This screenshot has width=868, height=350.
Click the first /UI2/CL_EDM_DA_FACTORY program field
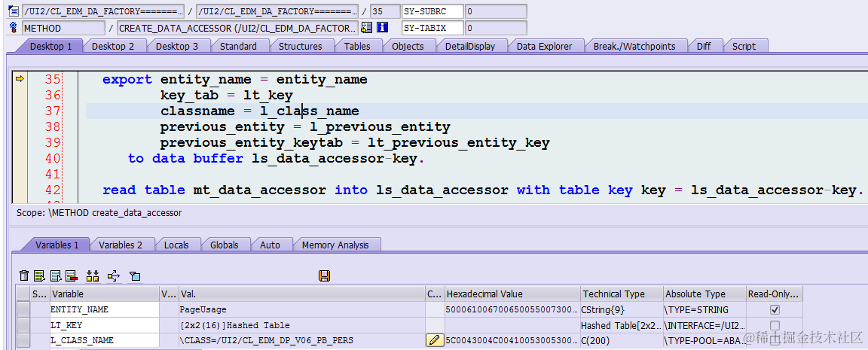(103, 11)
